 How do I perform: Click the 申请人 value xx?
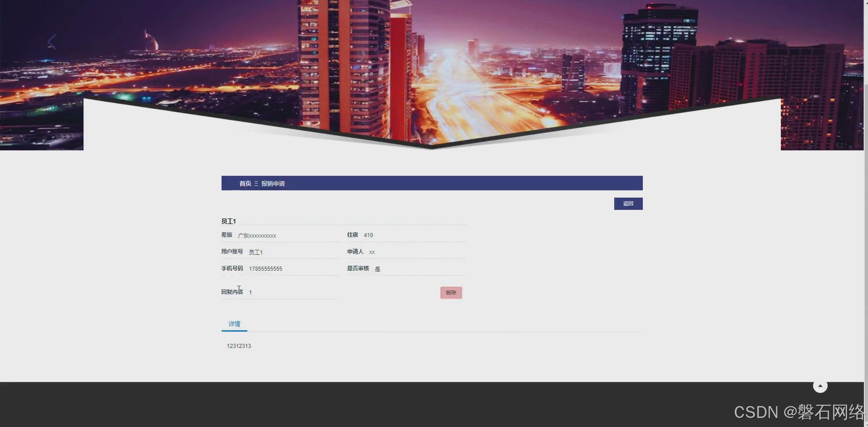point(372,252)
